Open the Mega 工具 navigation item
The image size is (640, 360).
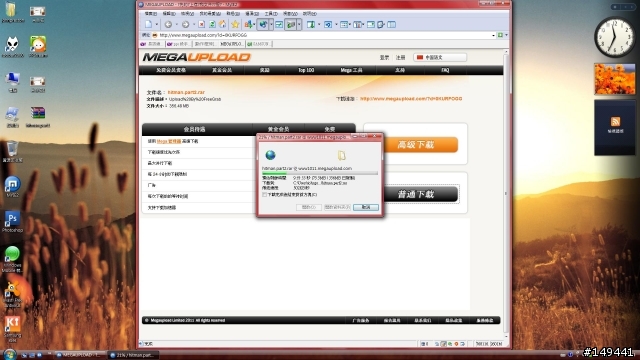351,70
